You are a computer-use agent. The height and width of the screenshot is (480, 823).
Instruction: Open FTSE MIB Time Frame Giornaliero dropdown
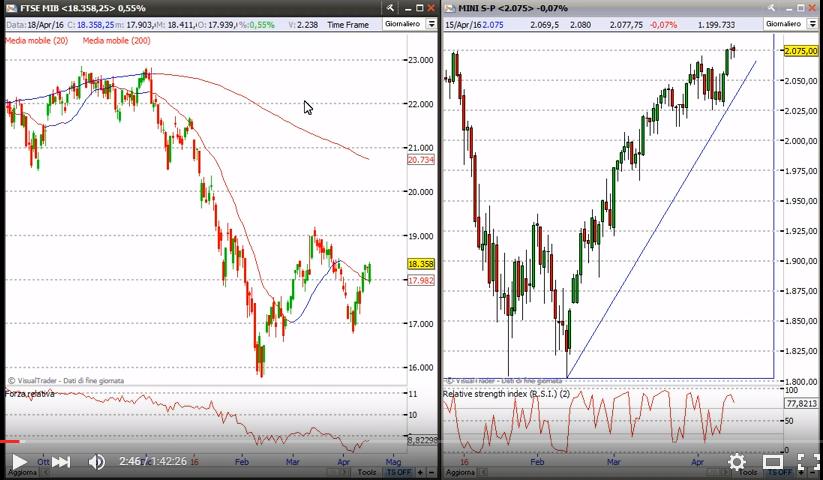click(x=410, y=24)
